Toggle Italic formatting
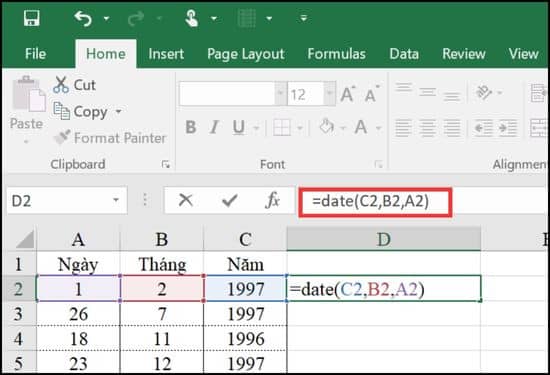 (x=214, y=127)
